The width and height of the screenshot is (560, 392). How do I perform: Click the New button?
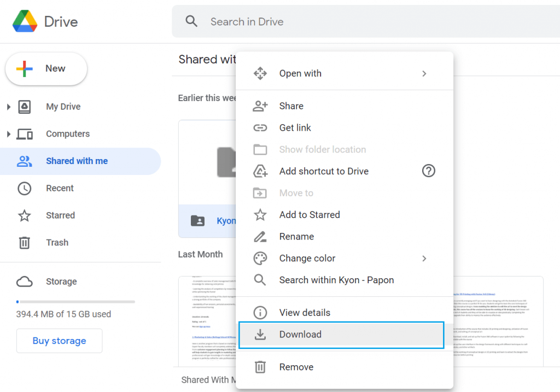pos(46,69)
